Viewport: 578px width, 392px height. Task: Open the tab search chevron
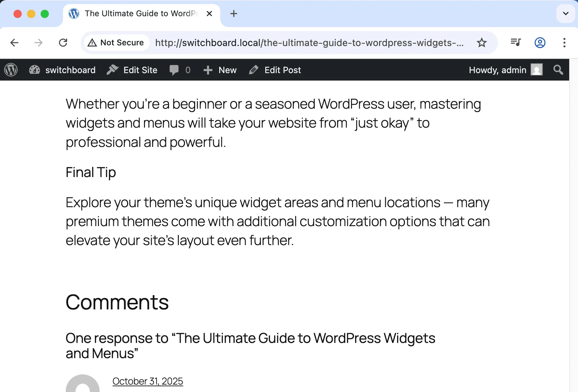coord(565,14)
